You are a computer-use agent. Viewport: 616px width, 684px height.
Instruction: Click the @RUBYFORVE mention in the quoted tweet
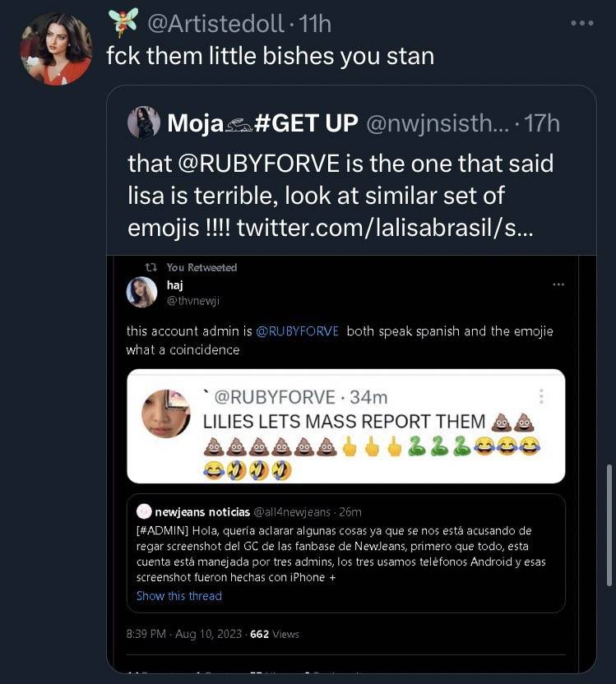pos(259,164)
